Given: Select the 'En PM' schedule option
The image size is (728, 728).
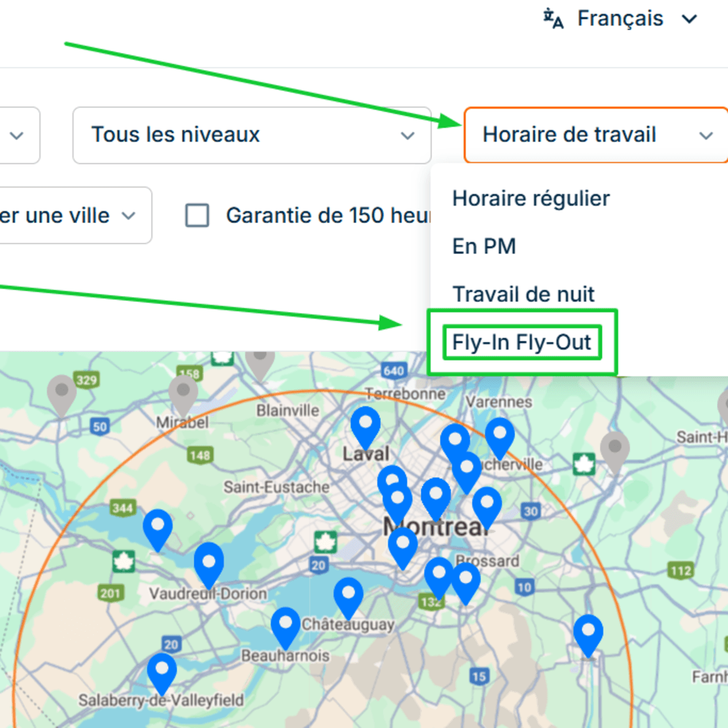Looking at the screenshot, I should [x=484, y=247].
